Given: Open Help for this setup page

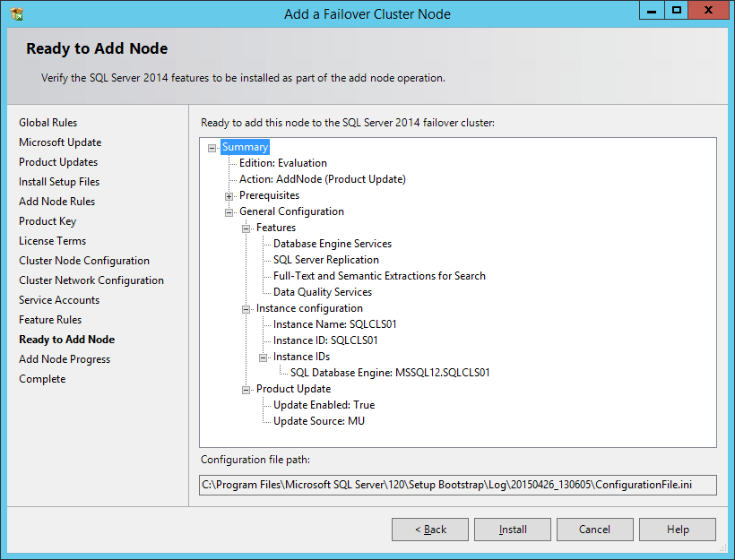Looking at the screenshot, I should click(678, 530).
